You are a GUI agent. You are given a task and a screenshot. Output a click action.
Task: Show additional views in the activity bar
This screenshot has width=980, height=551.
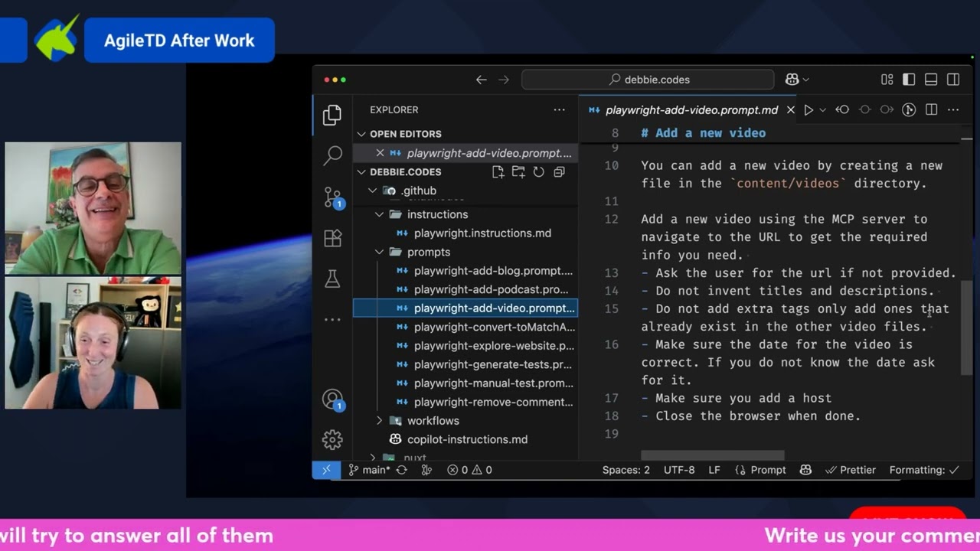tap(332, 319)
